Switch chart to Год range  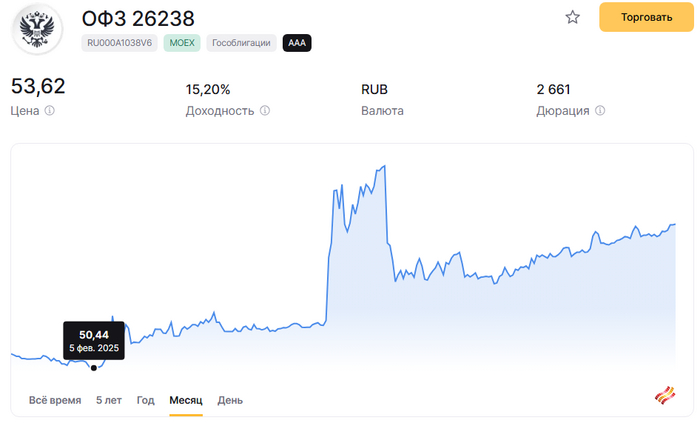[x=146, y=400]
